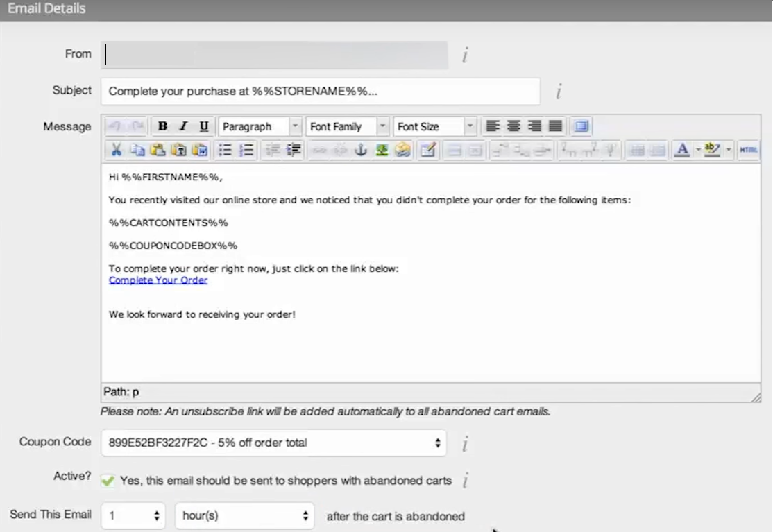Screen dimensions: 773x532
Task: Click the Hi %%FIRSTNAME%% greeting line
Action: (x=166, y=177)
